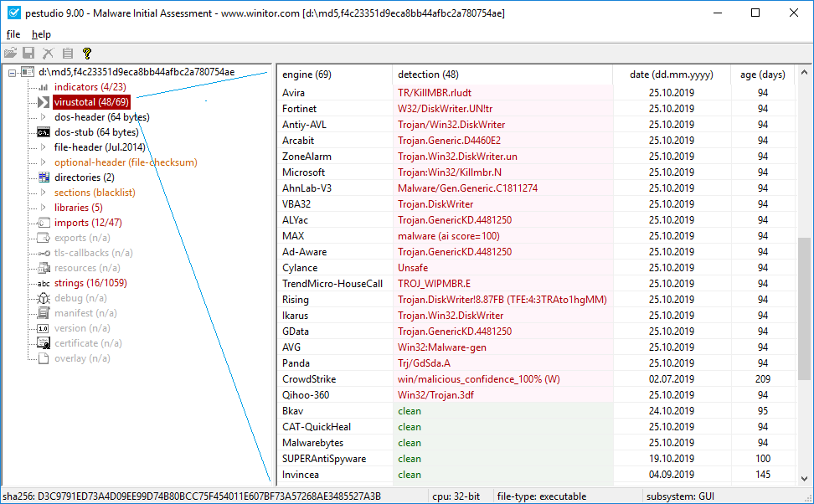
Task: Select the TrendMicro-HouseCall row
Action: [536, 284]
